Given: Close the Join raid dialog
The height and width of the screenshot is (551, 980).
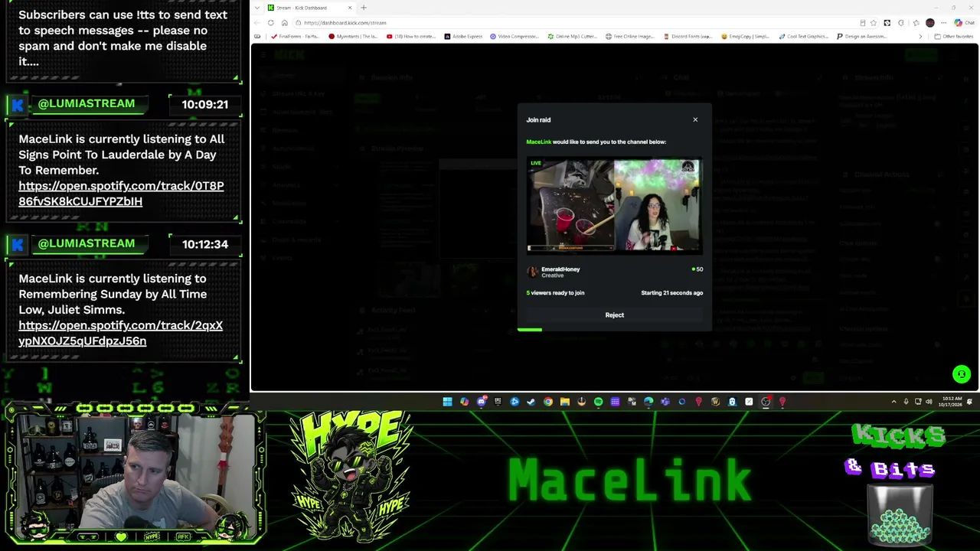Looking at the screenshot, I should (x=695, y=119).
